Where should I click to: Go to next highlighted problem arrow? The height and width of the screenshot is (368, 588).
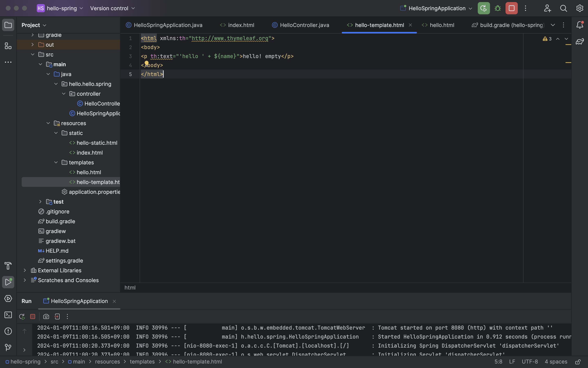coord(566,39)
